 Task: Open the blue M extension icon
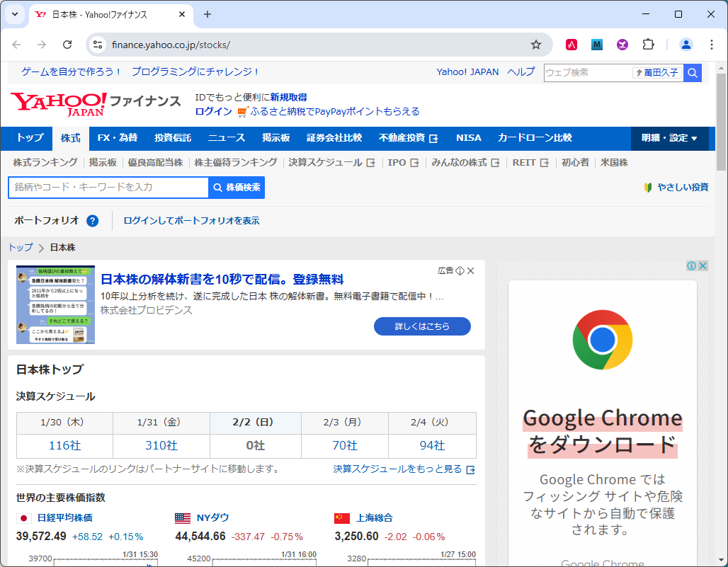[596, 45]
